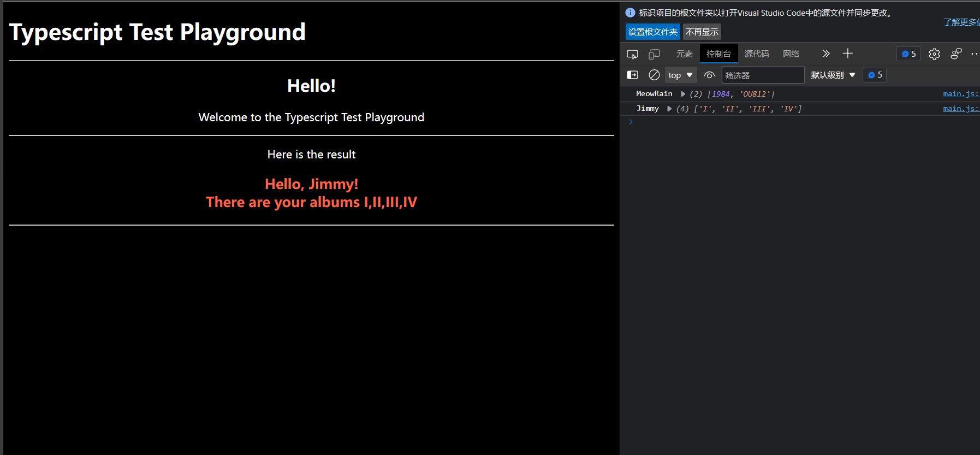The width and height of the screenshot is (980, 455).
Task: Click the 设置根文件夹 button
Action: 652,32
